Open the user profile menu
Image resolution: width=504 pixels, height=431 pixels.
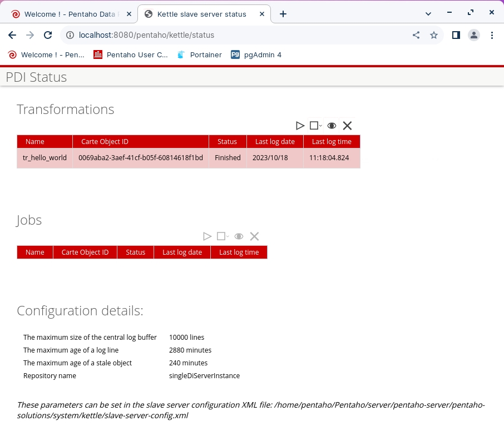(474, 35)
